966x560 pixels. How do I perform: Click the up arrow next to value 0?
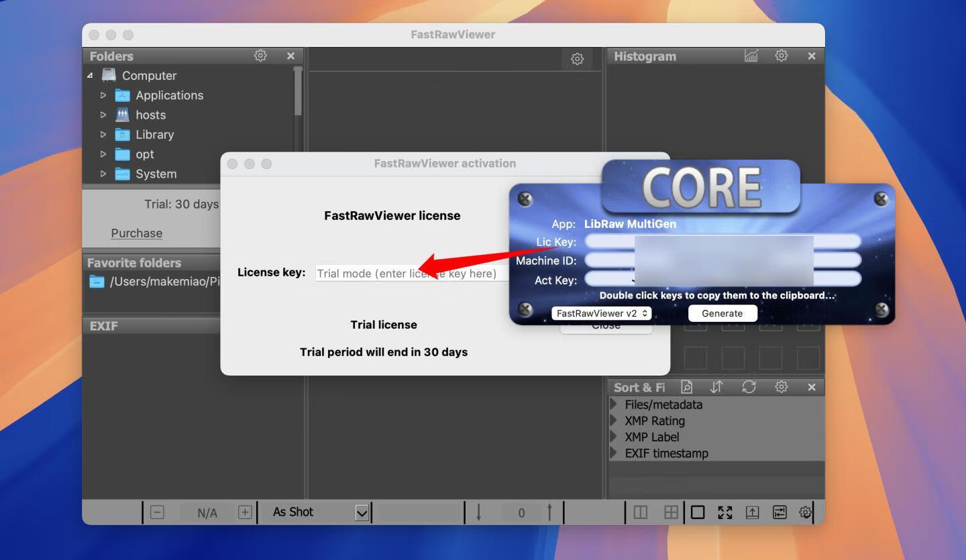549,512
